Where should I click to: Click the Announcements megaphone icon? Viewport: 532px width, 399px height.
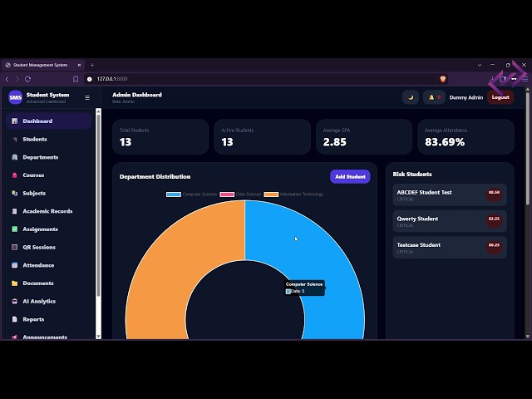[15, 337]
